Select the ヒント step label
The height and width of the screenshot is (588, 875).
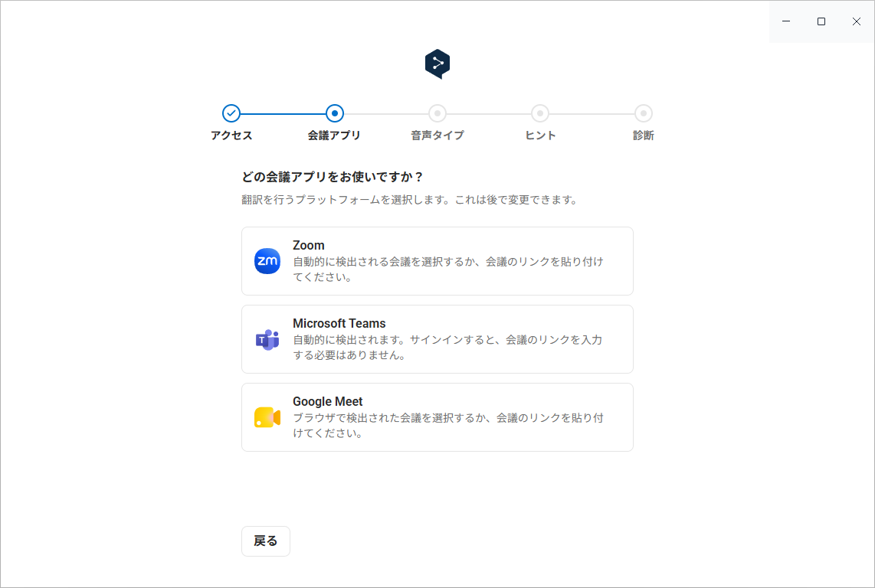(540, 136)
